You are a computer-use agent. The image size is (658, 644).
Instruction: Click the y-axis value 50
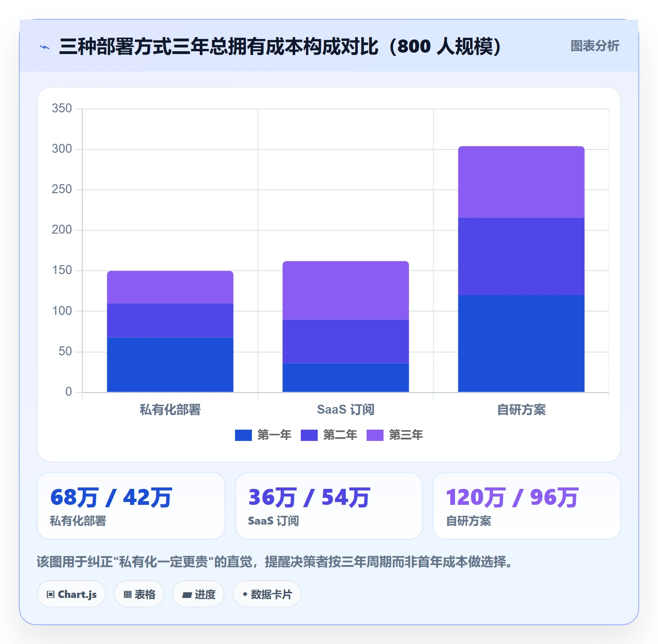coord(65,351)
